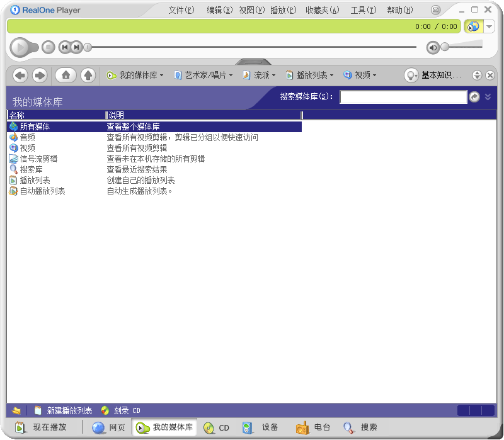504x440 pixels.
Task: Open dropdown arrow next to globe icon
Action: click(x=489, y=26)
